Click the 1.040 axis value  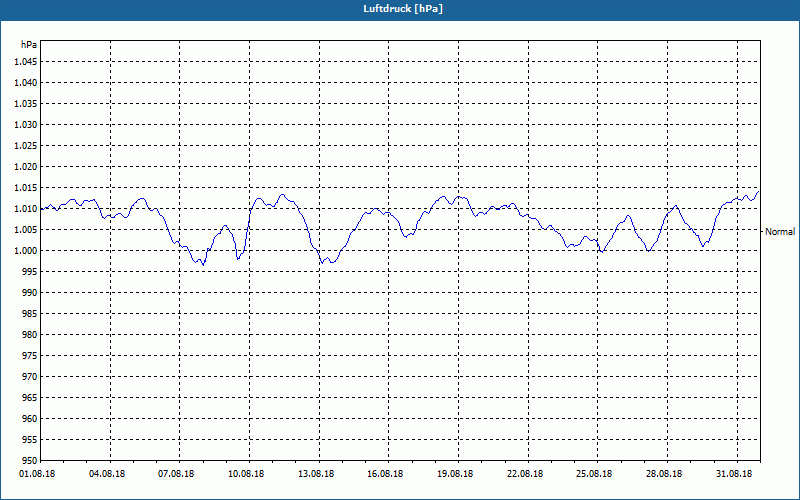coord(26,83)
